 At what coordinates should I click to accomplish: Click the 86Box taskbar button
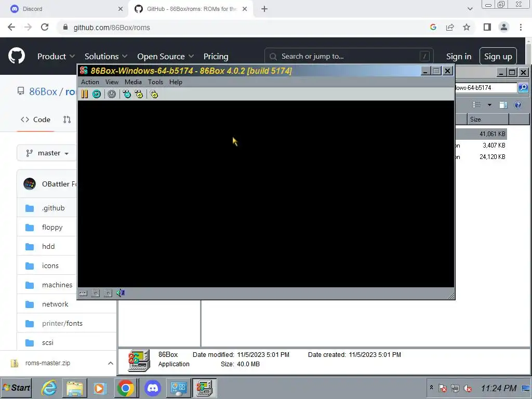204,388
